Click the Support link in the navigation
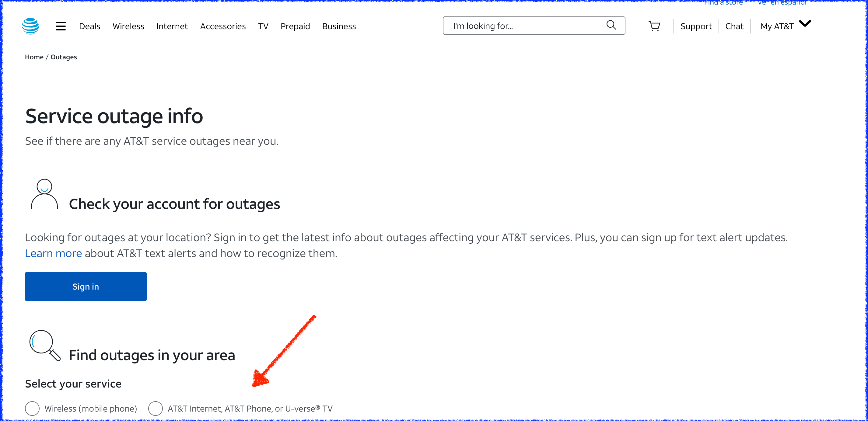 pos(694,26)
